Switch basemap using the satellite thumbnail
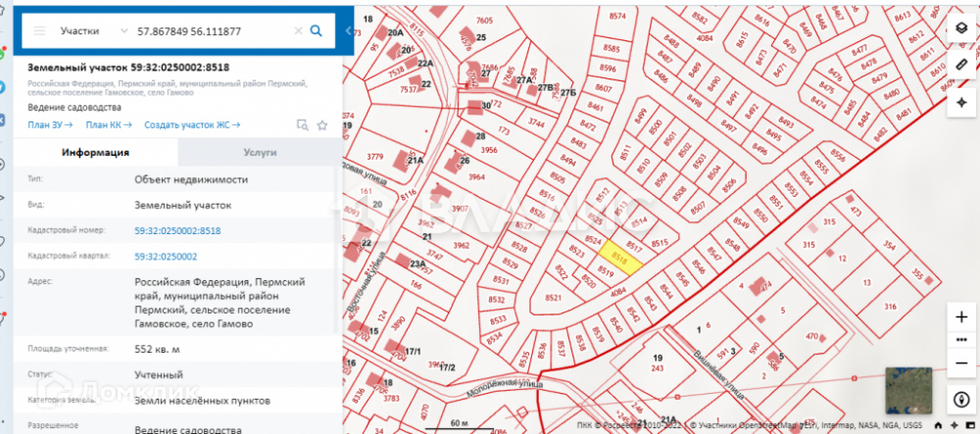 click(908, 390)
